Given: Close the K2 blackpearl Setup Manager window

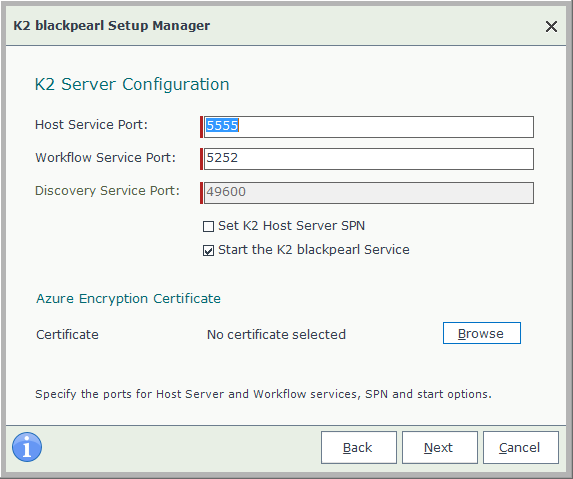Looking at the screenshot, I should coord(551,26).
